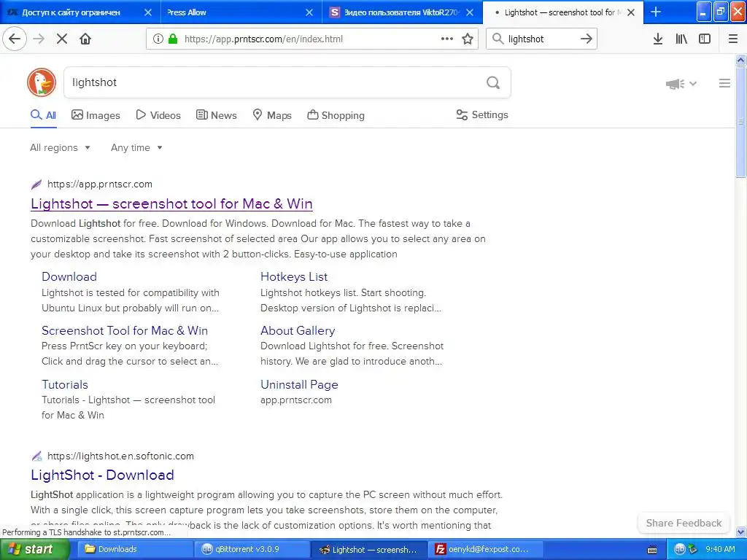Click the DuckDuckGo duck logo
The image size is (747, 560).
click(42, 82)
